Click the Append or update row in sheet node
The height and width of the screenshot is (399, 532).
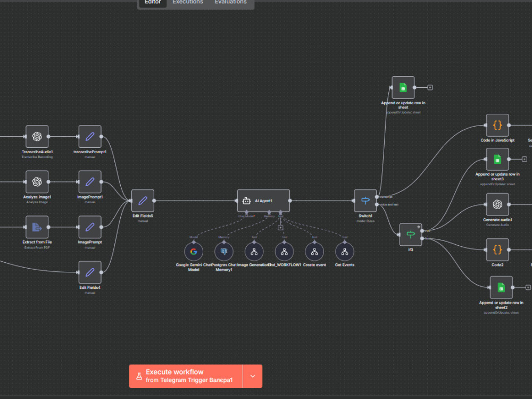point(403,88)
